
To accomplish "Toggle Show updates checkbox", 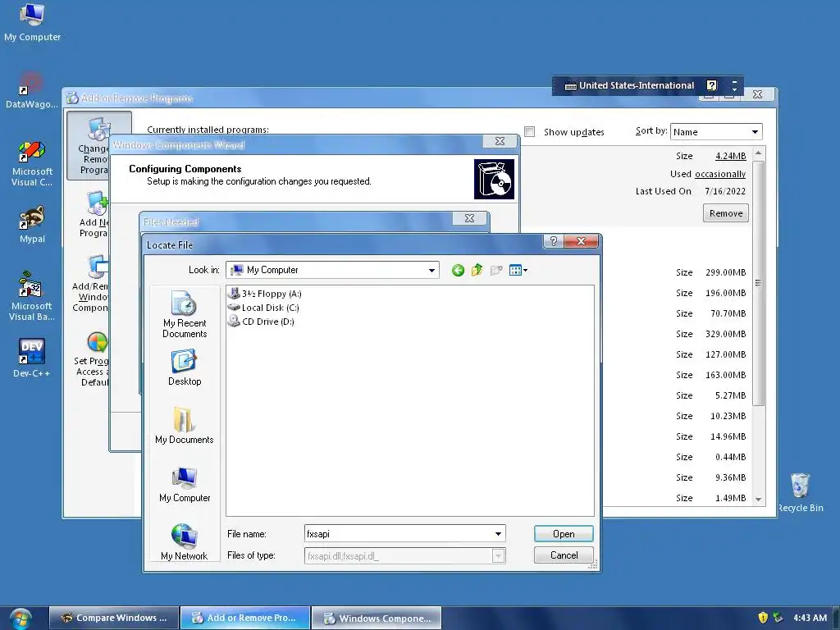I will click(x=529, y=132).
